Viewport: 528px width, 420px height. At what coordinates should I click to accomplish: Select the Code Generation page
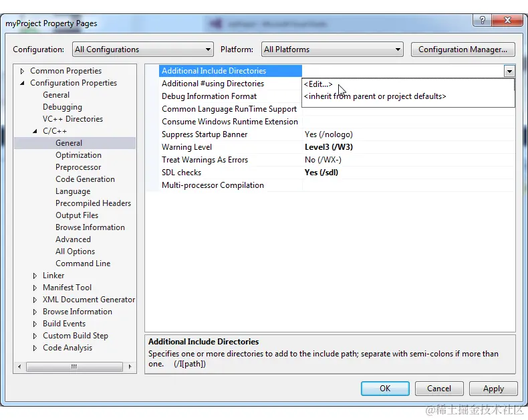pyautogui.click(x=85, y=179)
